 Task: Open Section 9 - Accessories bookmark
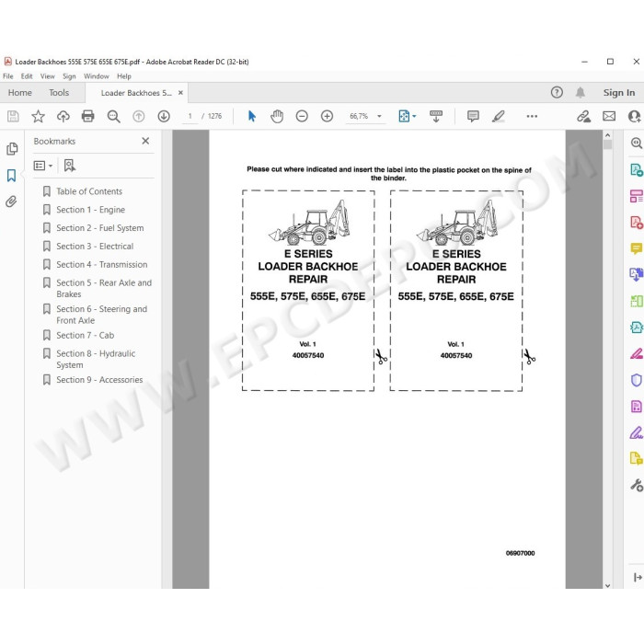[99, 379]
